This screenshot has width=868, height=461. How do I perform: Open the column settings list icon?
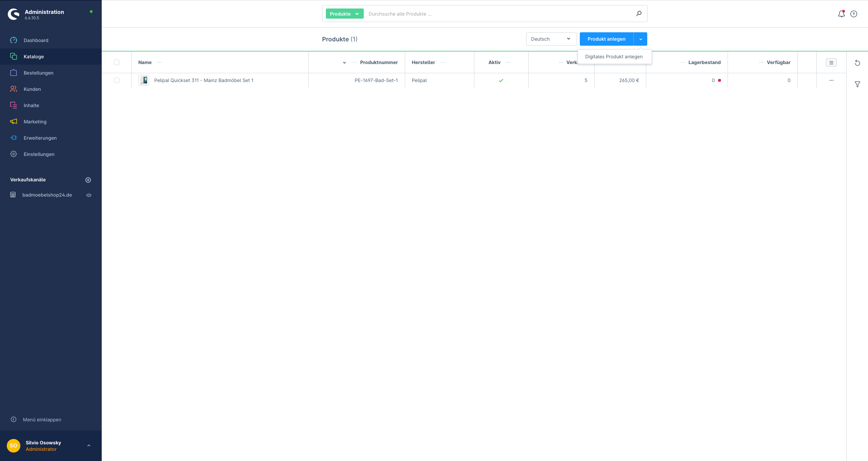pyautogui.click(x=831, y=62)
